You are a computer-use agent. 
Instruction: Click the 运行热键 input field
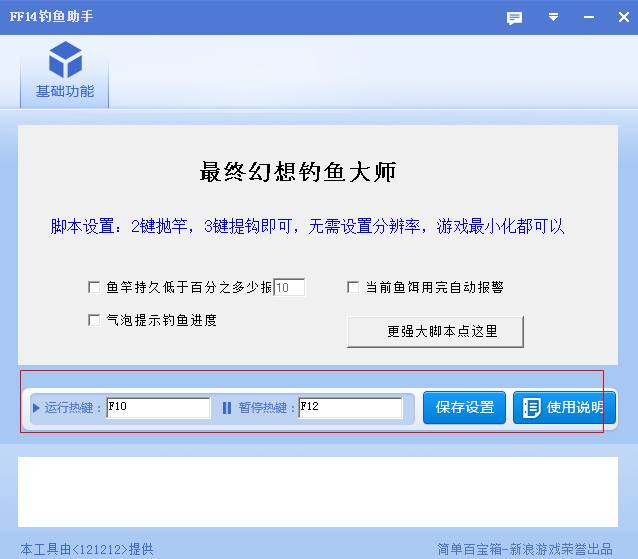[159, 407]
